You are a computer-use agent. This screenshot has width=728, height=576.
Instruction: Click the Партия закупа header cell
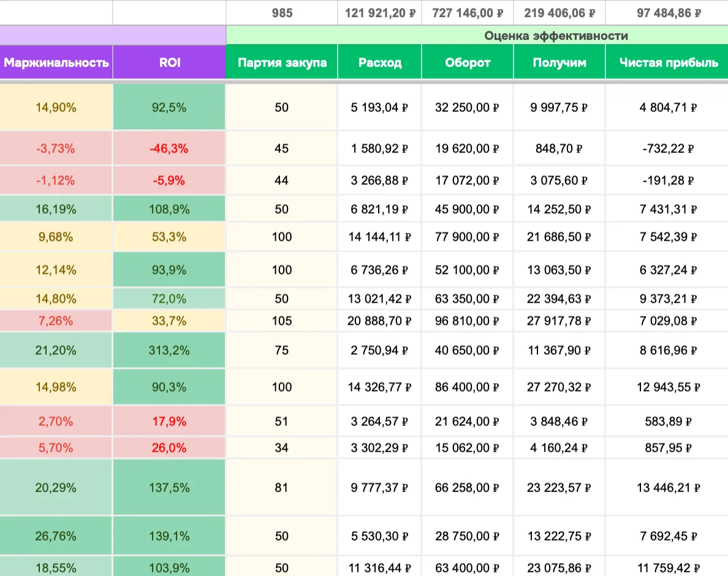282,62
